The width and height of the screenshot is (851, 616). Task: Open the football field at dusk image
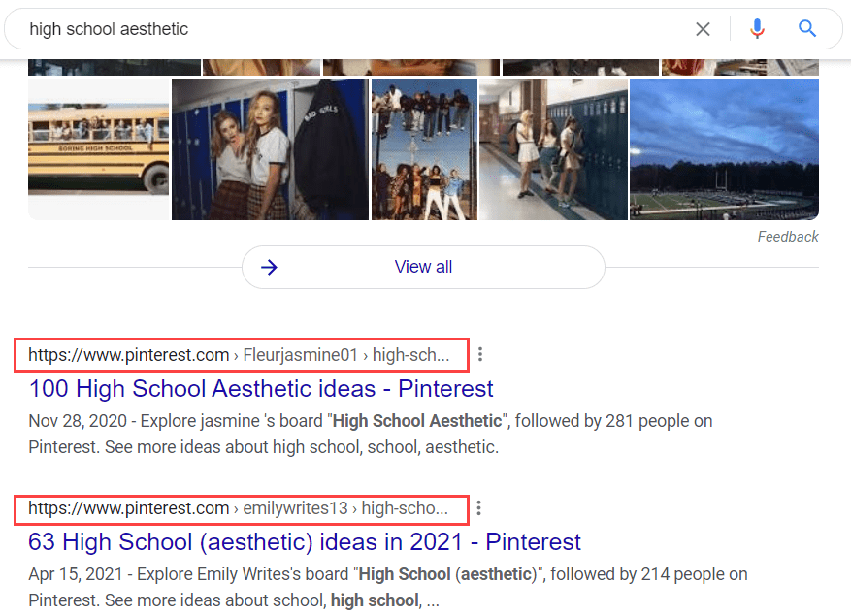point(724,149)
